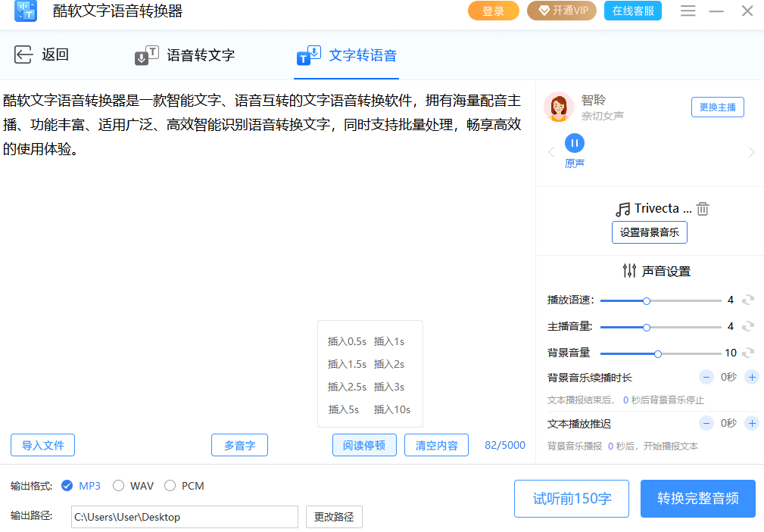Click the 更换主播 button
The height and width of the screenshot is (532, 764).
point(717,107)
